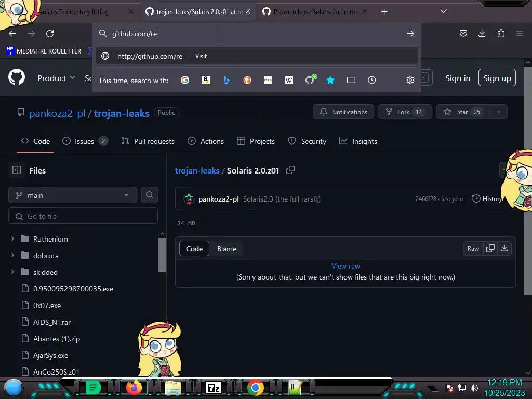Copy file path next to Solaris 2.0.z01
532x399 pixels.
click(x=290, y=170)
